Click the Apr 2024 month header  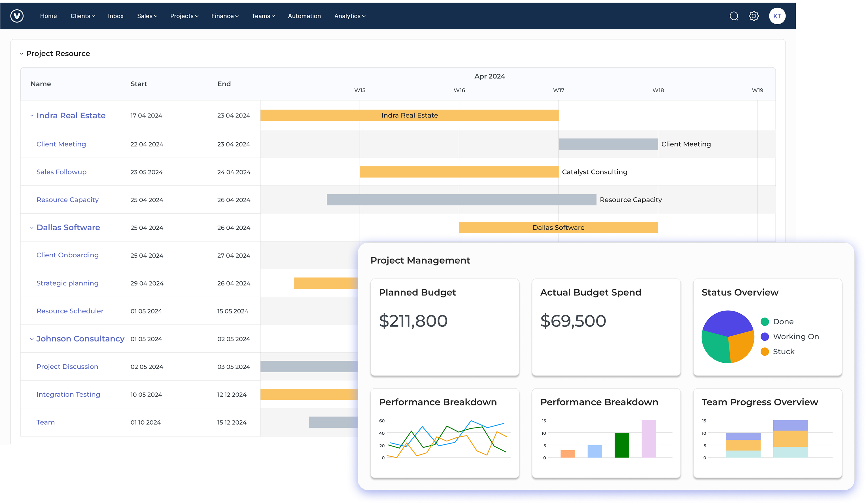[x=489, y=76]
